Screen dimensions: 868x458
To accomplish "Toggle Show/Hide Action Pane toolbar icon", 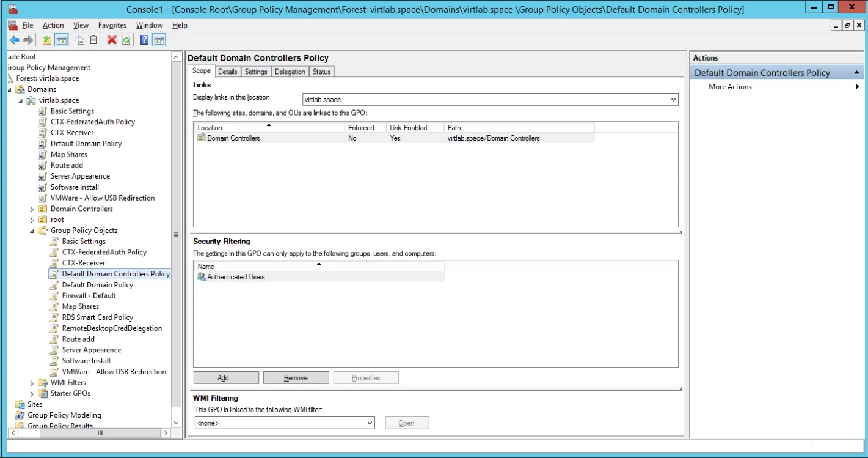I will tap(159, 40).
